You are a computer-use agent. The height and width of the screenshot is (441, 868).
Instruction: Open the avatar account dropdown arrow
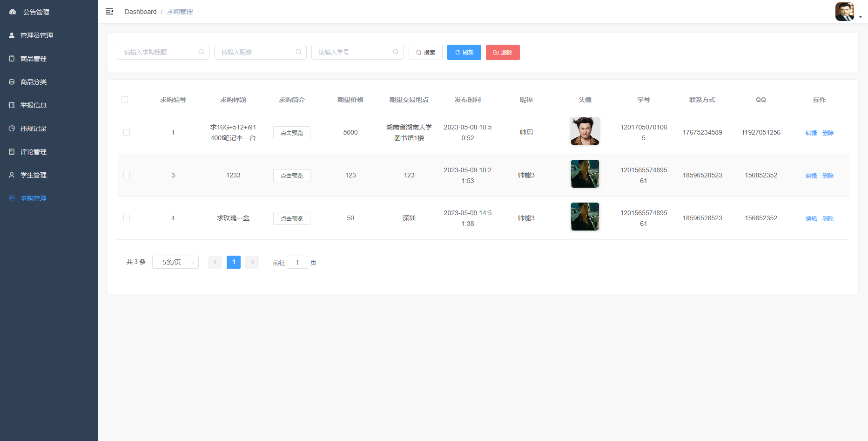click(860, 17)
